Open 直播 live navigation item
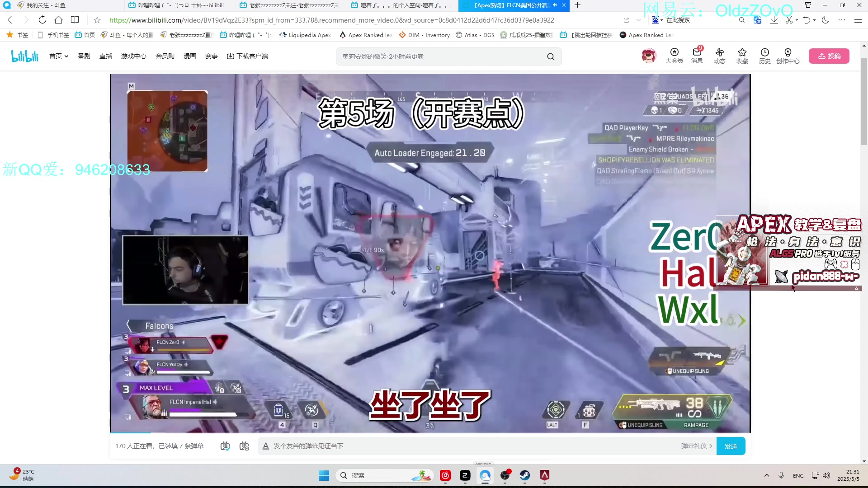Screen dimensions: 868x488 click(105, 56)
